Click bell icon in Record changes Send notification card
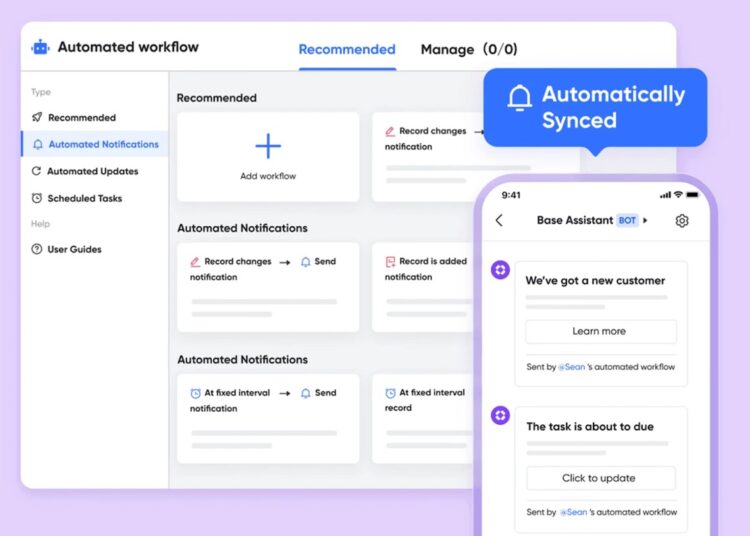 pyautogui.click(x=306, y=262)
